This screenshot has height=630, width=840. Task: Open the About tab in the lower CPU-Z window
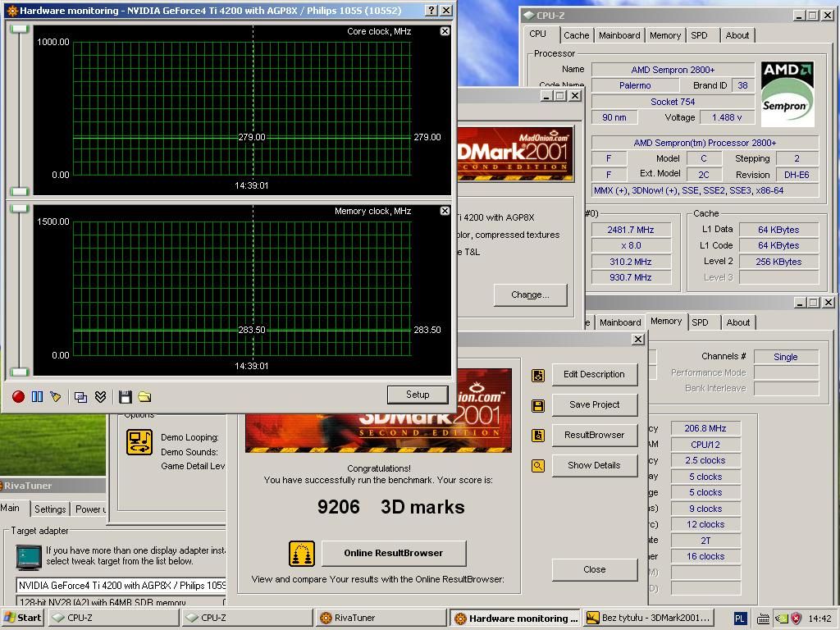tap(737, 322)
